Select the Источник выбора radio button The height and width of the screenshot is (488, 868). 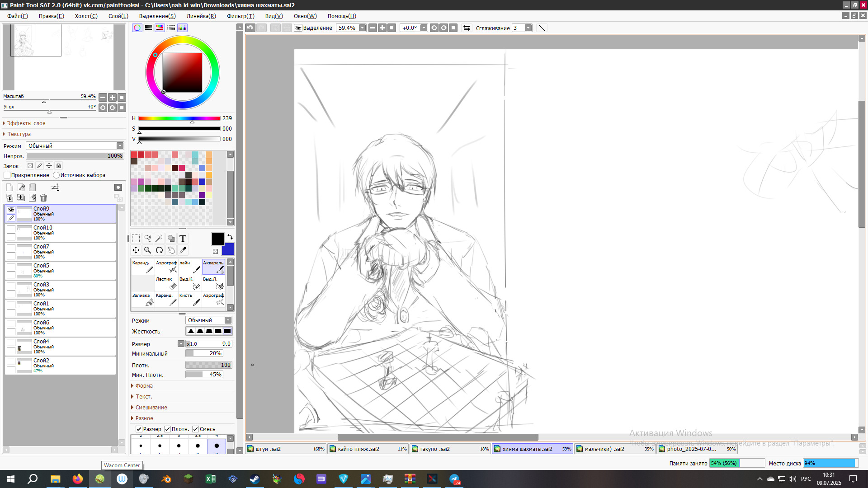tap(57, 175)
